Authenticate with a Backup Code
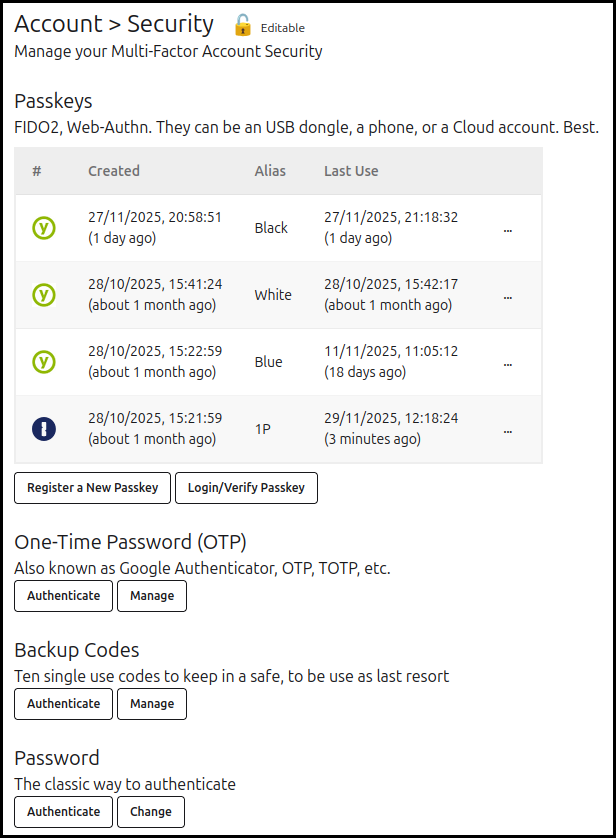 click(x=63, y=704)
